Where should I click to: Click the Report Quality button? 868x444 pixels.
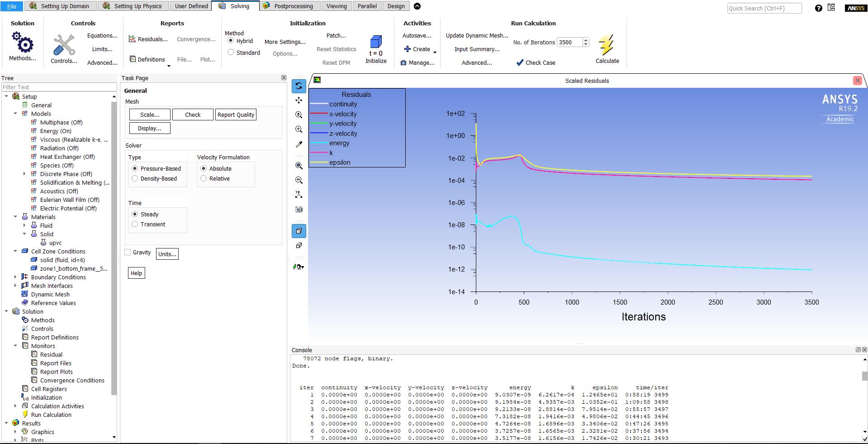(236, 115)
